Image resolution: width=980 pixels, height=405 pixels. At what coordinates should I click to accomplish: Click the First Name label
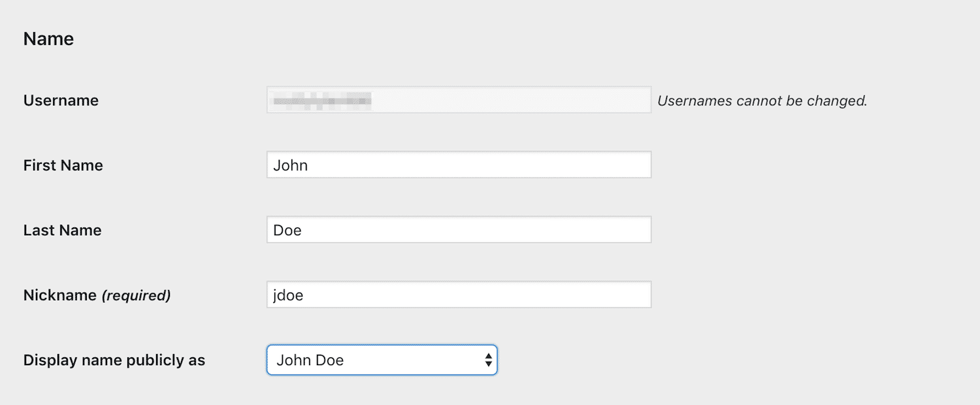pyautogui.click(x=63, y=165)
